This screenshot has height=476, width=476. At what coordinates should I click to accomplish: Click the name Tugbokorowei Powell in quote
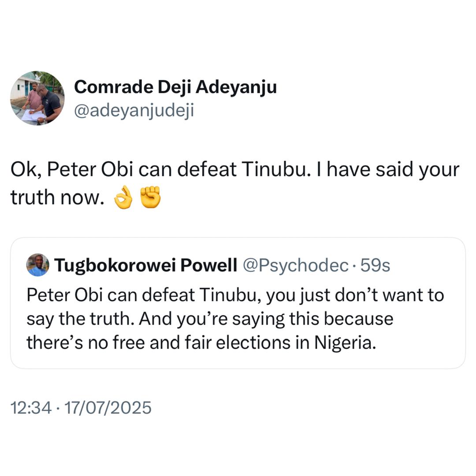click(x=145, y=265)
